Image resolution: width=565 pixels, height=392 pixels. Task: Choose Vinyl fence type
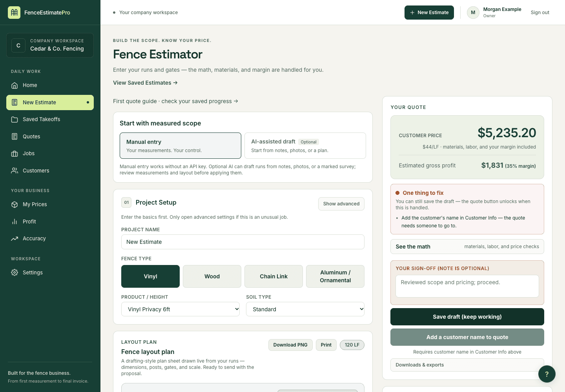click(x=150, y=276)
